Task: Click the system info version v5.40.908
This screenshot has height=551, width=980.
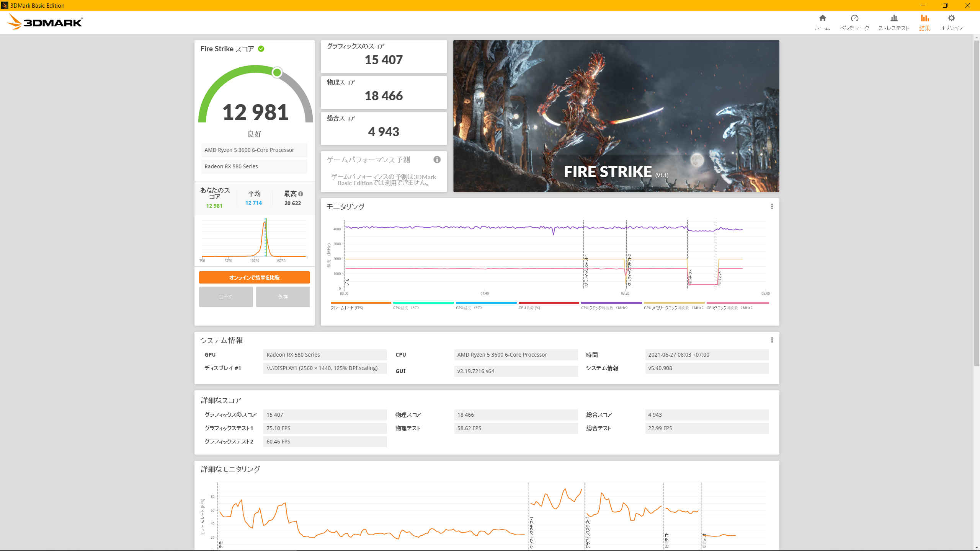Action: click(707, 368)
